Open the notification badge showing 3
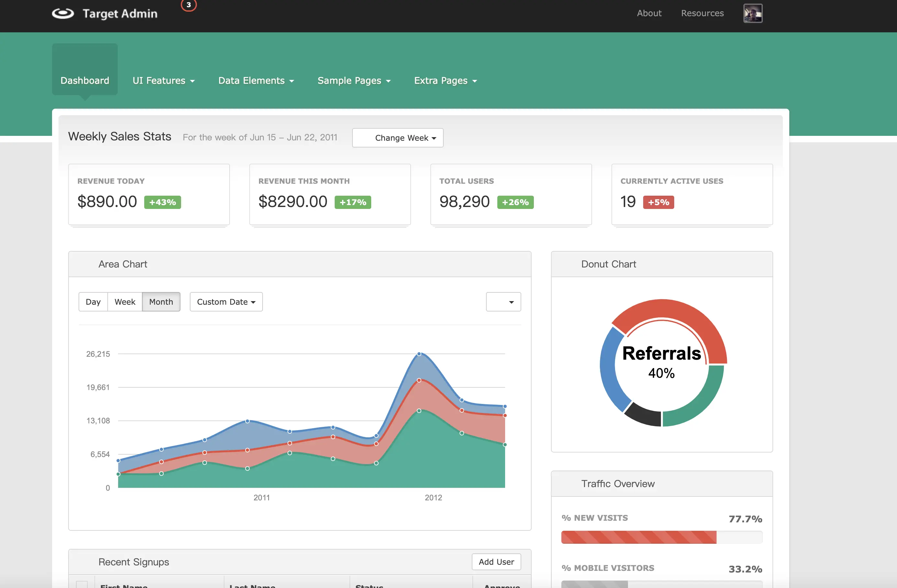Viewport: 897px width, 588px height. (x=189, y=5)
